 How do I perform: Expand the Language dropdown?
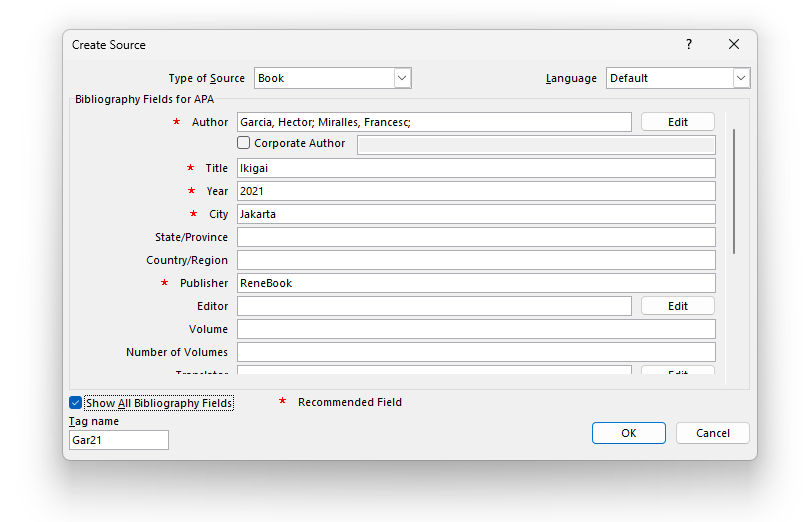pos(740,78)
